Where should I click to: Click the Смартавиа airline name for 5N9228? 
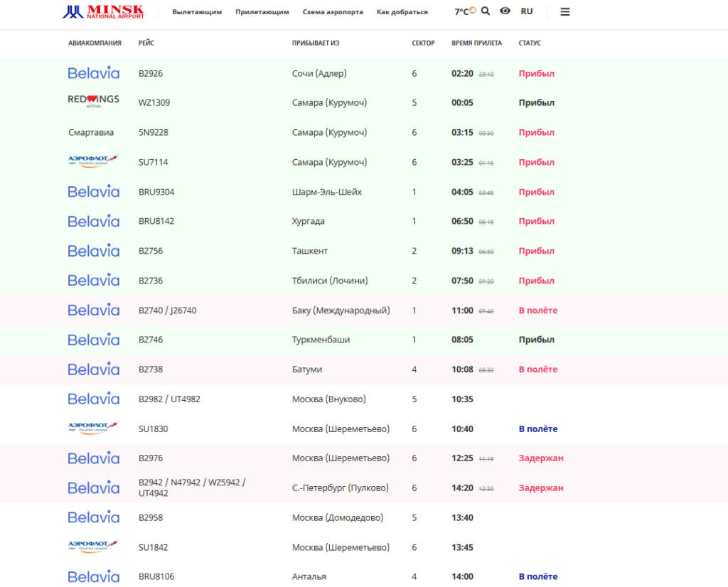coord(91,133)
